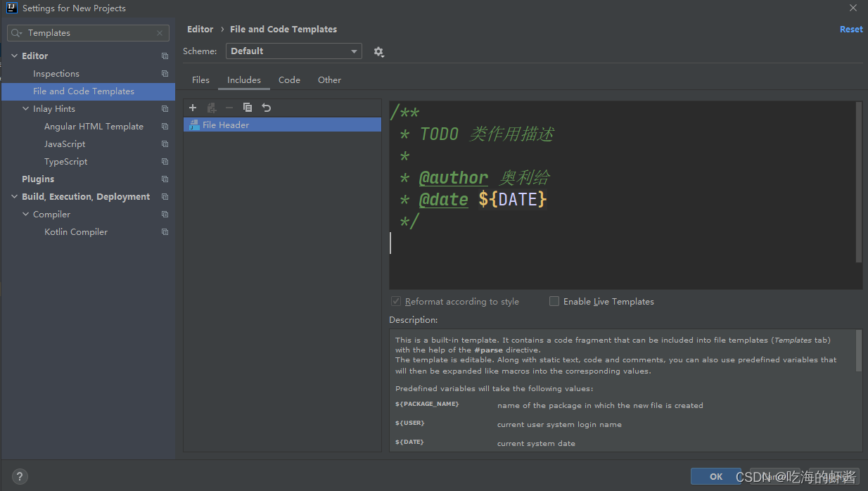
Task: Click the Description panel scrollbar
Action: point(859,350)
